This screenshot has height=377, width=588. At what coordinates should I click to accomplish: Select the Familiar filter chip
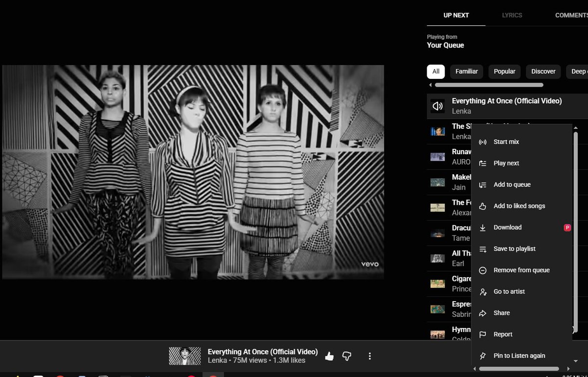[x=466, y=71]
